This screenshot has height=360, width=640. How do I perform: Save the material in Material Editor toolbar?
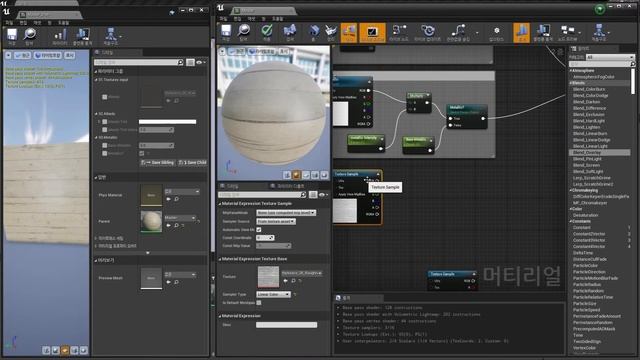(x=226, y=33)
